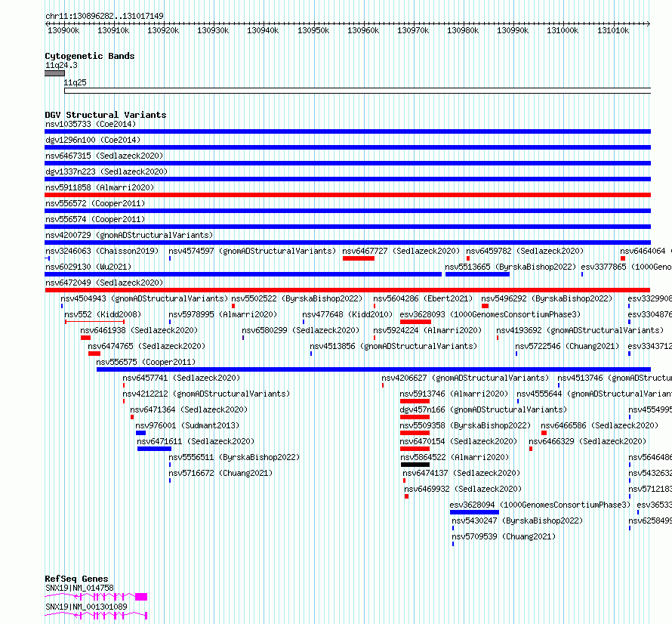Select variant nsv4555644 label
This screenshot has height=624, width=672.
click(x=594, y=394)
